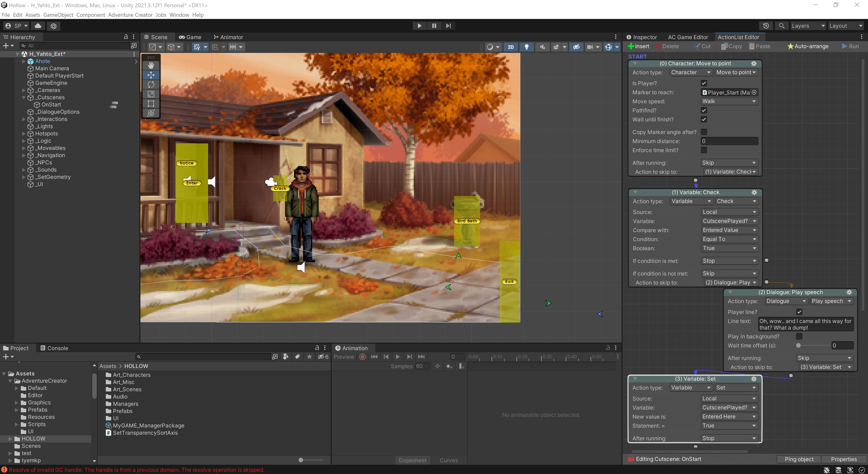This screenshot has width=868, height=474.
Task: Select the Move tool in the Scene toolbar
Action: pyautogui.click(x=151, y=75)
